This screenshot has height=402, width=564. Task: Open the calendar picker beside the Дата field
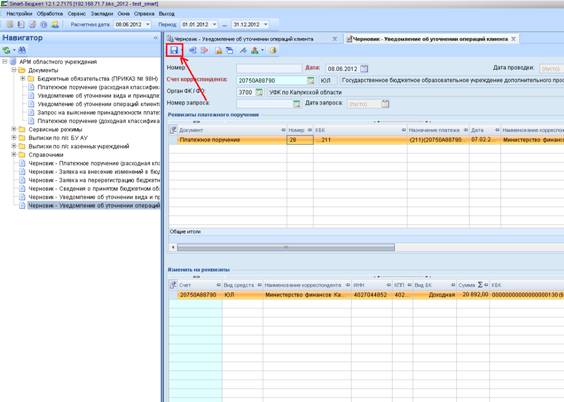tap(364, 69)
